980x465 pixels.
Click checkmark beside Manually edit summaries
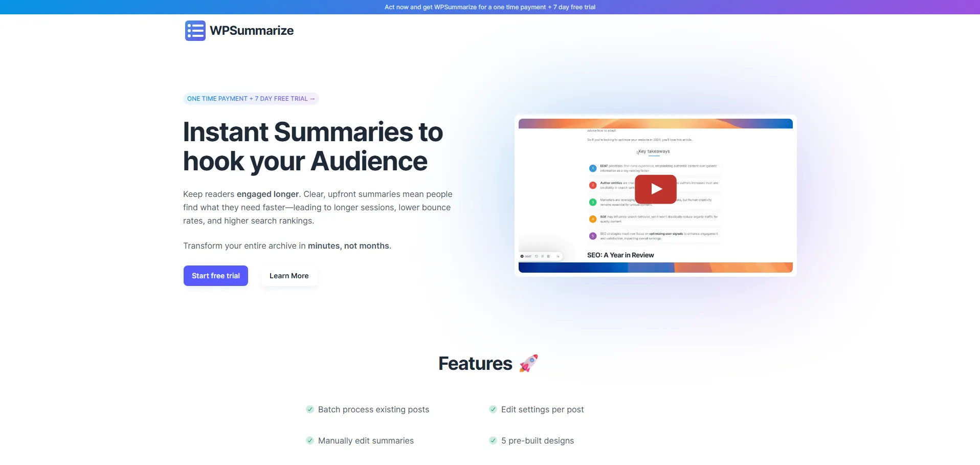310,440
